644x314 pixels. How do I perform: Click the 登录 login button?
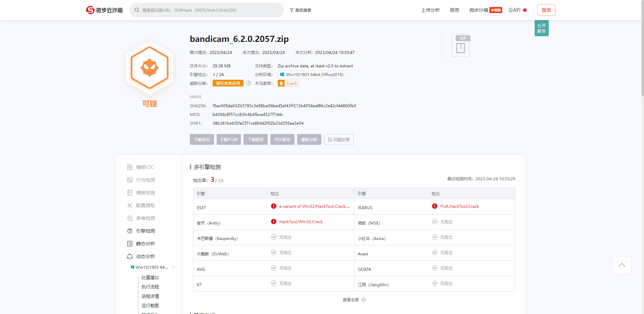click(x=546, y=10)
